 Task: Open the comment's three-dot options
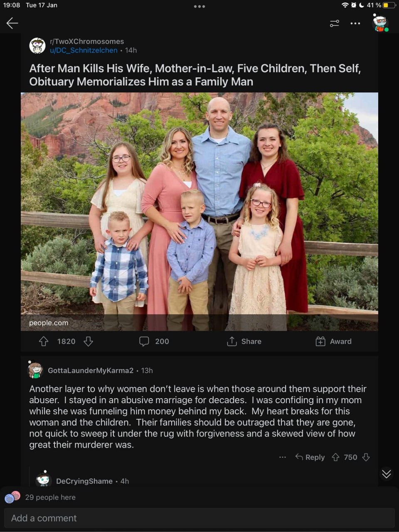coord(283,457)
